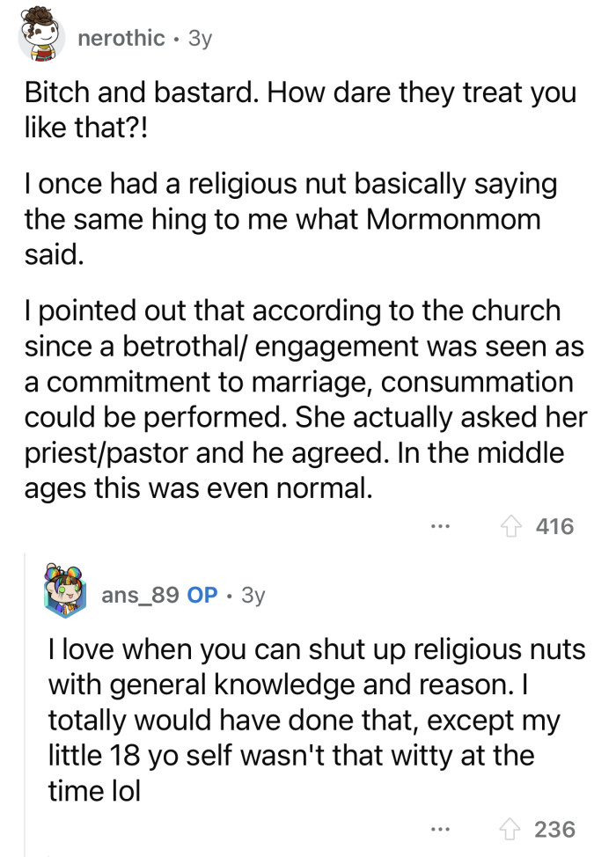
Task: Open the overflow menu on ans_89's reply
Action: (438, 828)
